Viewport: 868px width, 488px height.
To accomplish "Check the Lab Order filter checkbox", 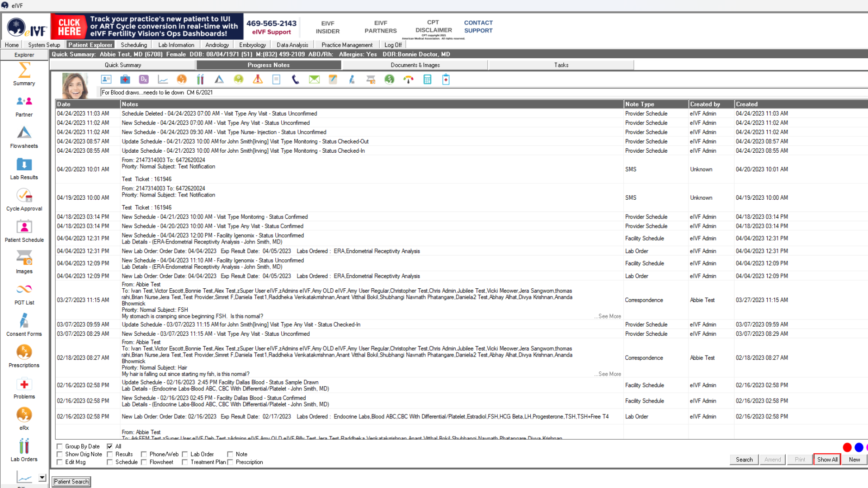I will coord(185,454).
